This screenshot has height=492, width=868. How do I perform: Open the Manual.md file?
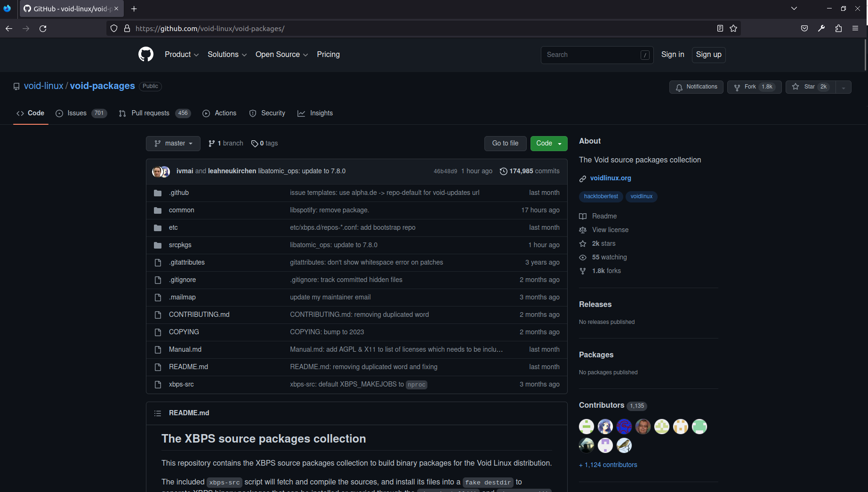click(185, 350)
